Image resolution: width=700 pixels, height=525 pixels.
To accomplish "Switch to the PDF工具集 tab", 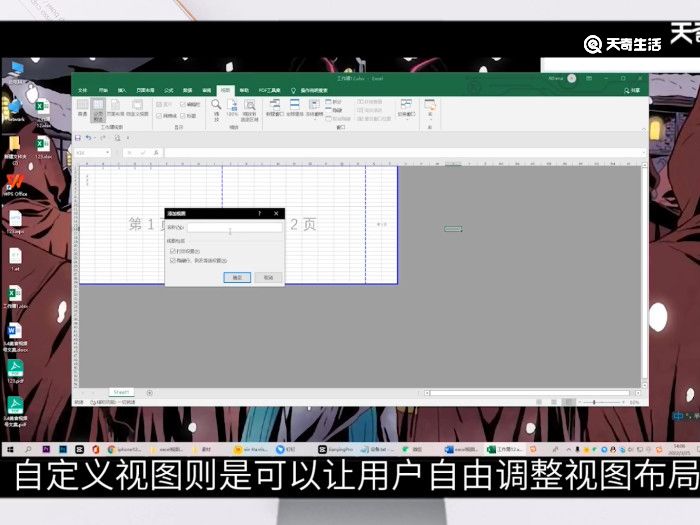I will (269, 91).
